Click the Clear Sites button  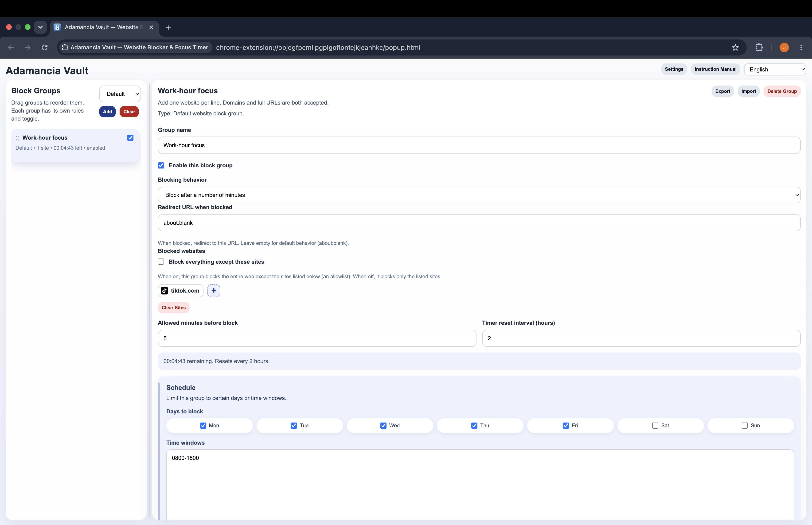174,307
